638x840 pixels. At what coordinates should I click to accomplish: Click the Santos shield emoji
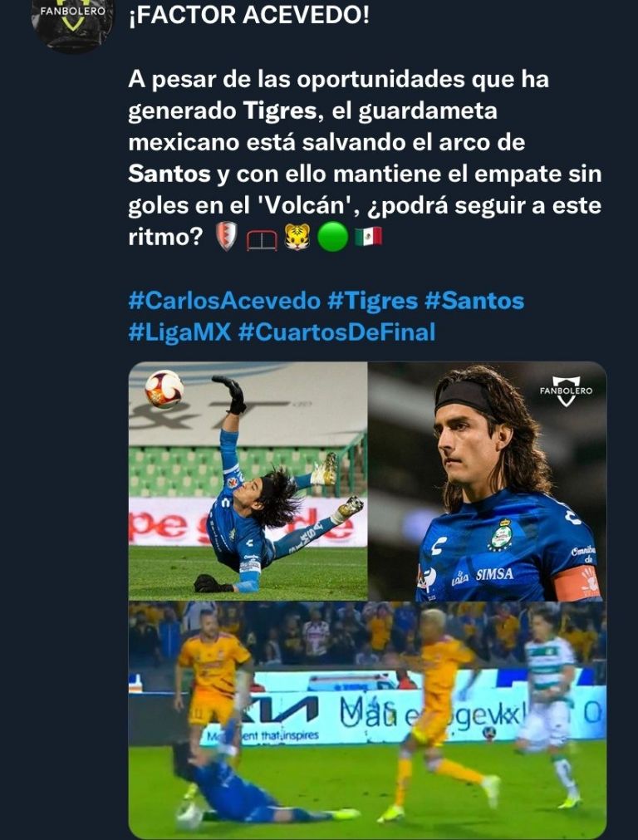click(x=226, y=238)
